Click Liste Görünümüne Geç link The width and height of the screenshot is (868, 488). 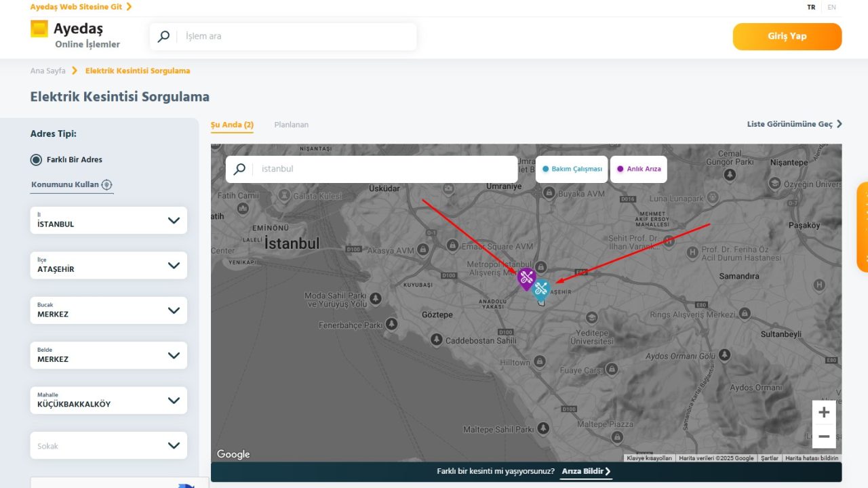790,124
